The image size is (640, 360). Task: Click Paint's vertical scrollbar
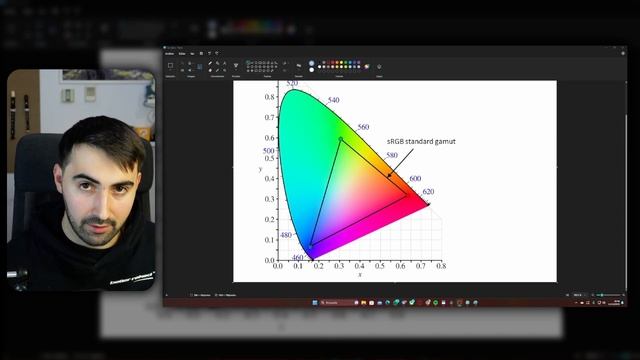pyautogui.click(x=626, y=202)
